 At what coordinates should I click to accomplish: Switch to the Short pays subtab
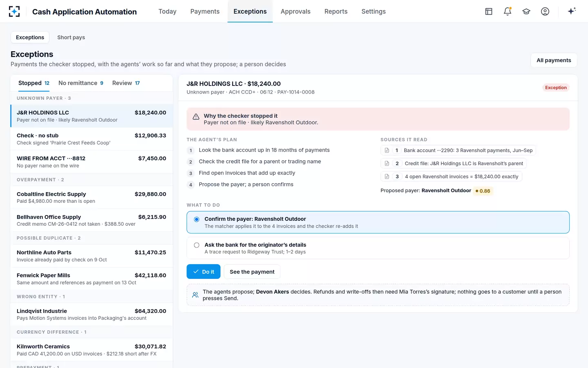71,37
